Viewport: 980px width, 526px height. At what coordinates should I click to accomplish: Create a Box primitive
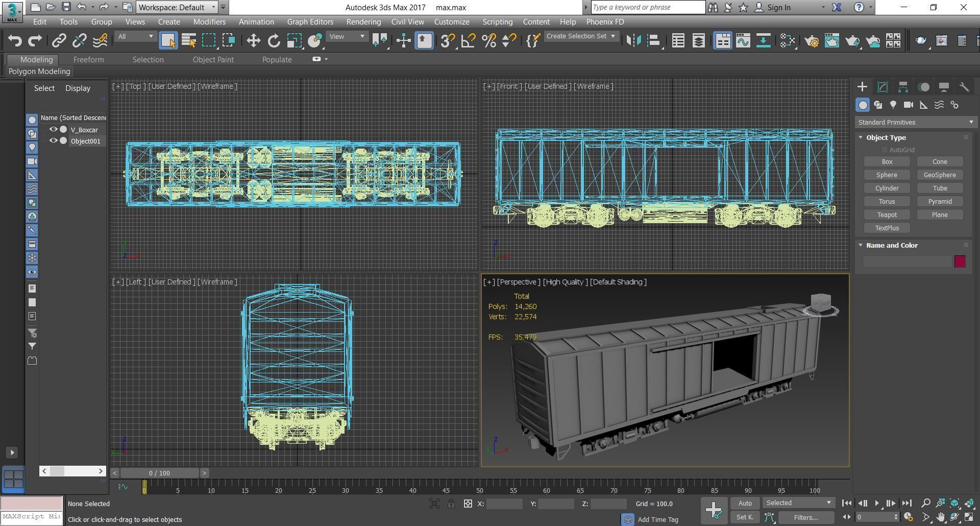click(887, 162)
